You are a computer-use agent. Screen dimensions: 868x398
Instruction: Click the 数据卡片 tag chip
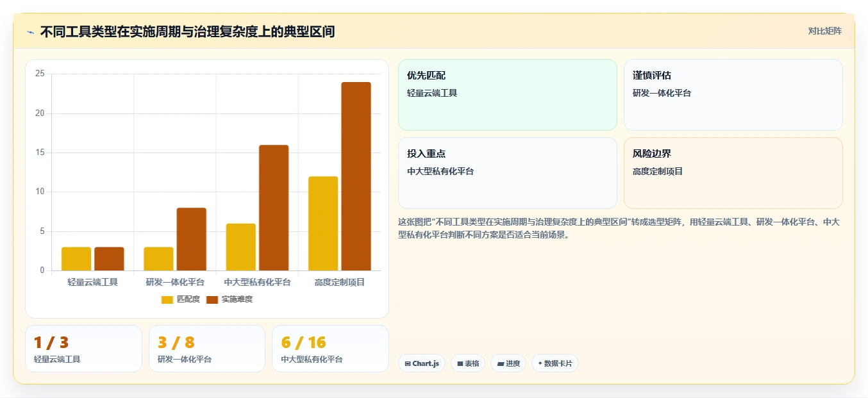tap(555, 363)
